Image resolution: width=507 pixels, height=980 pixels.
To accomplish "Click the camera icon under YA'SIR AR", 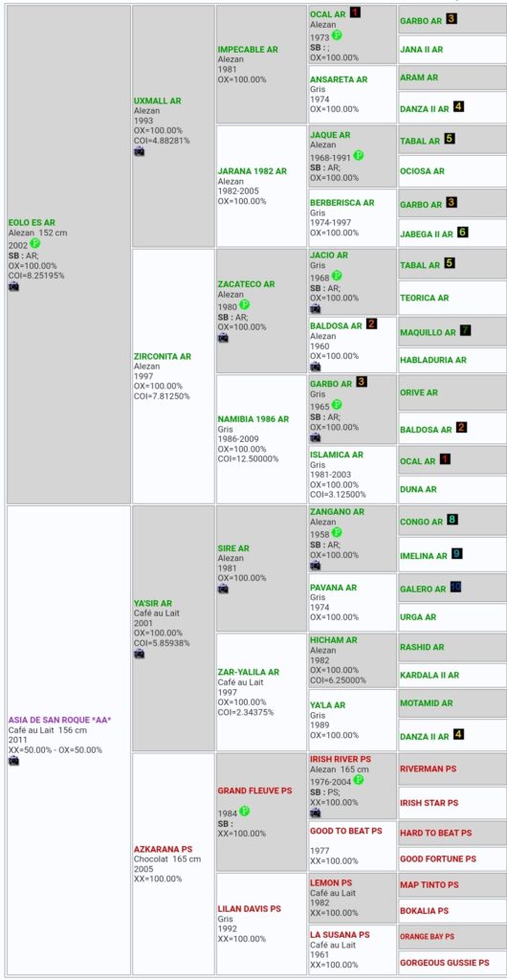I will tap(140, 654).
